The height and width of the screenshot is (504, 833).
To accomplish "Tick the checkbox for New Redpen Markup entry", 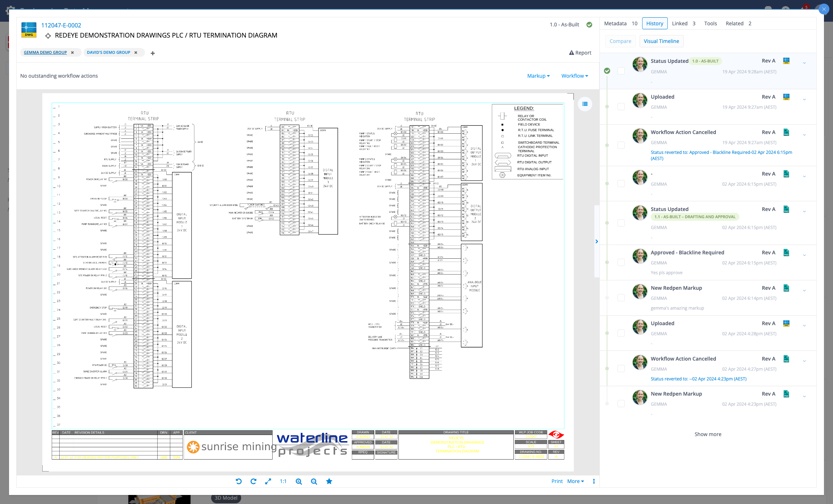I will (621, 297).
